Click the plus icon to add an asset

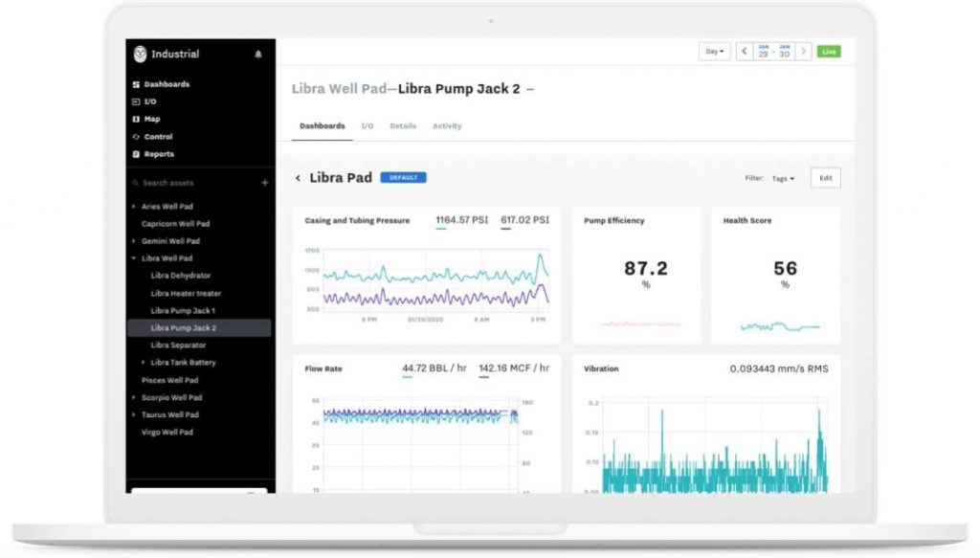264,183
